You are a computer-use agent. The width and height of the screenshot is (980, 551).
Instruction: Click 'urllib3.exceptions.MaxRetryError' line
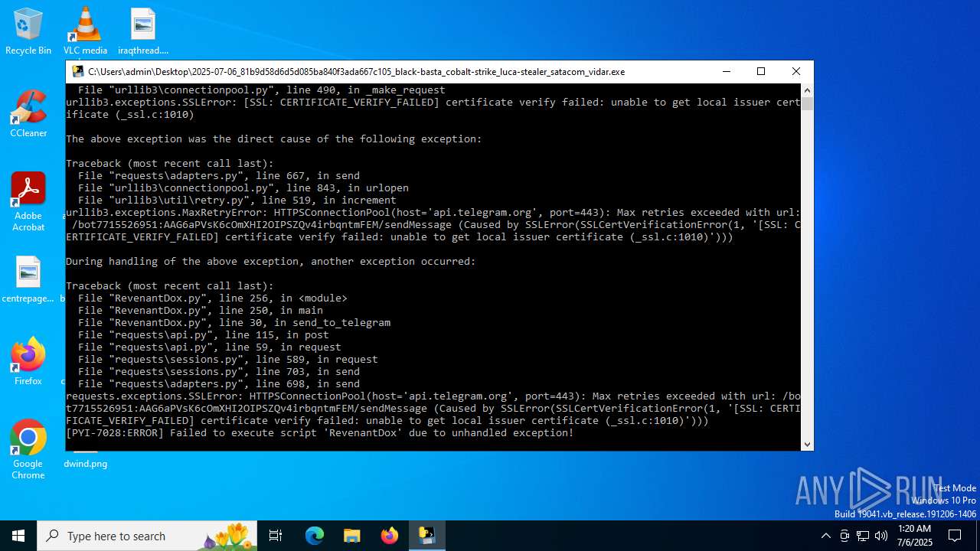[433, 213]
